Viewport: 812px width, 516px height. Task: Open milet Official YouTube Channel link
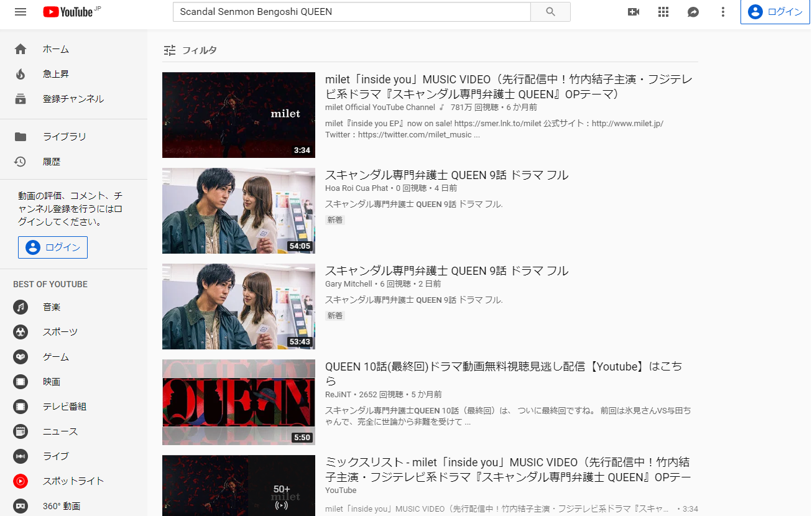pyautogui.click(x=380, y=108)
